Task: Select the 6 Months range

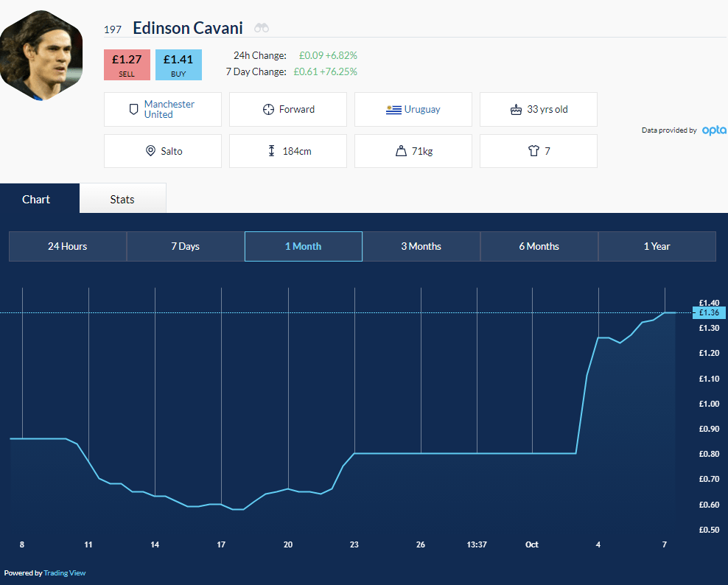Action: click(x=539, y=247)
